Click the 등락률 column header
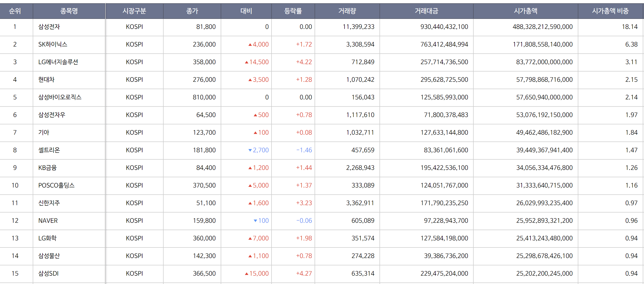The image size is (644, 284). coord(293,11)
